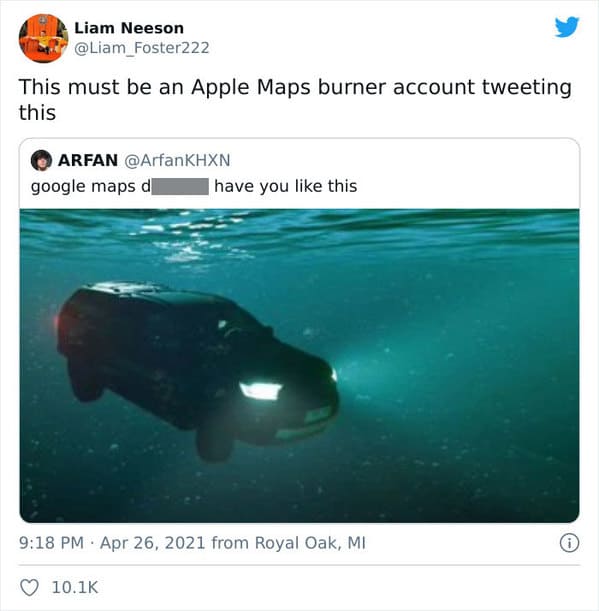Visit the @Liam_Foster222 handle

tap(142, 48)
